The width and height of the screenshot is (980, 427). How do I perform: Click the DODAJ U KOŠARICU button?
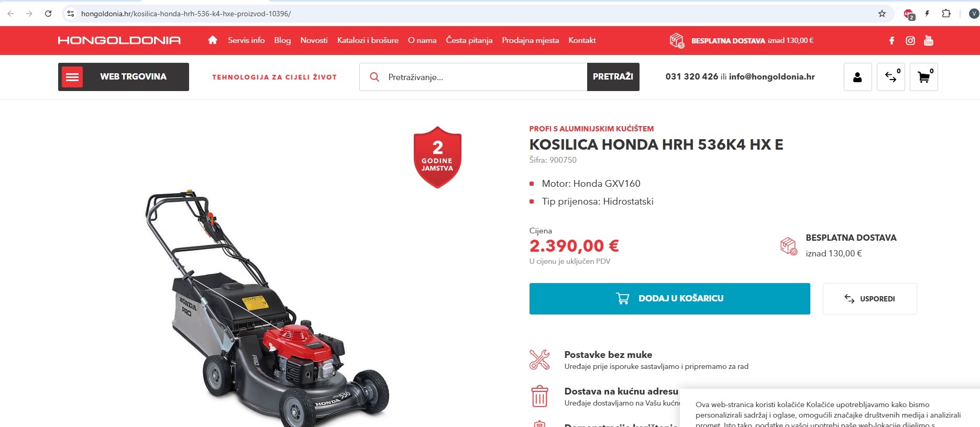[x=669, y=299]
